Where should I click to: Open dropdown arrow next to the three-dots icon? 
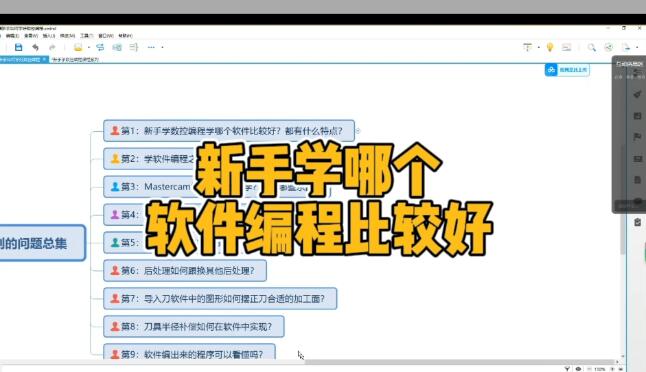pyautogui.click(x=162, y=47)
